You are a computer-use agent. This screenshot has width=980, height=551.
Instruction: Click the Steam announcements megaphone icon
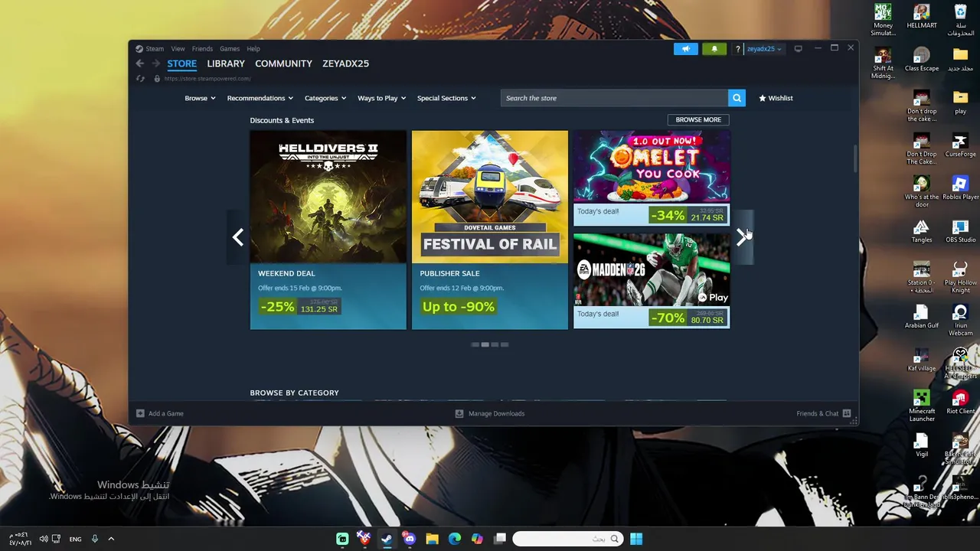coord(685,49)
